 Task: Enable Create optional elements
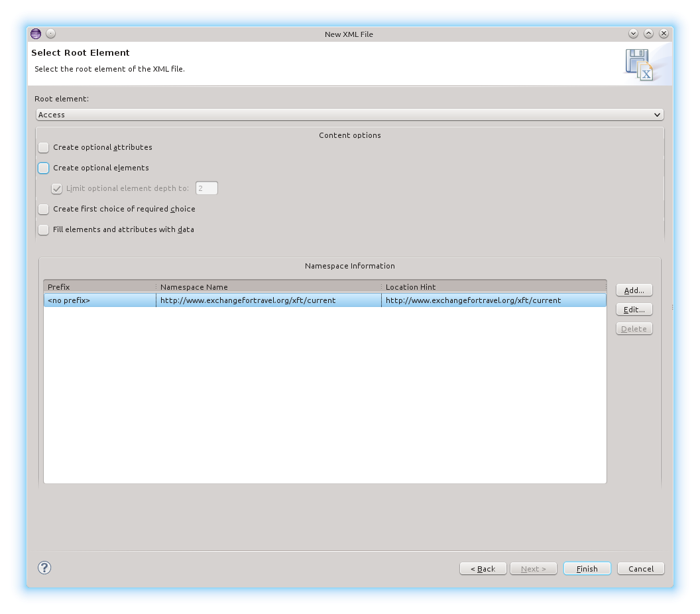(x=43, y=168)
